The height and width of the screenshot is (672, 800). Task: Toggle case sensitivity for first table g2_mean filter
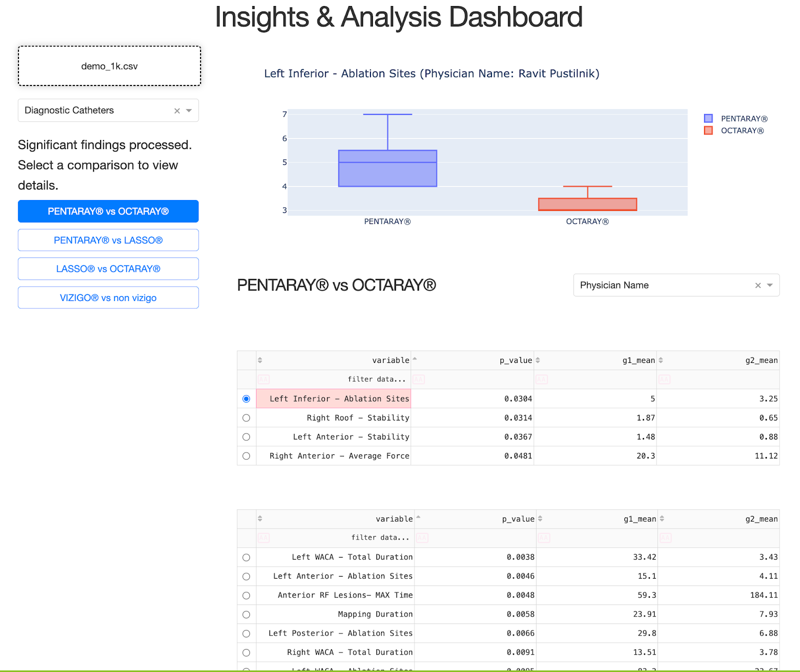coord(665,379)
